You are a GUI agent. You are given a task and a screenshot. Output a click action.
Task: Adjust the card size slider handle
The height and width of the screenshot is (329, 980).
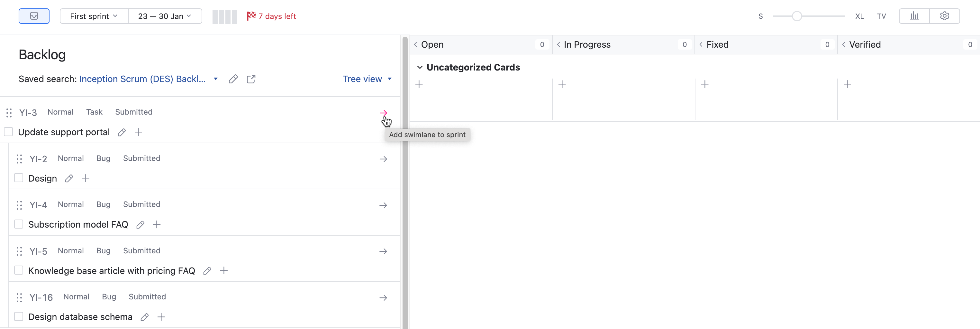point(797,16)
